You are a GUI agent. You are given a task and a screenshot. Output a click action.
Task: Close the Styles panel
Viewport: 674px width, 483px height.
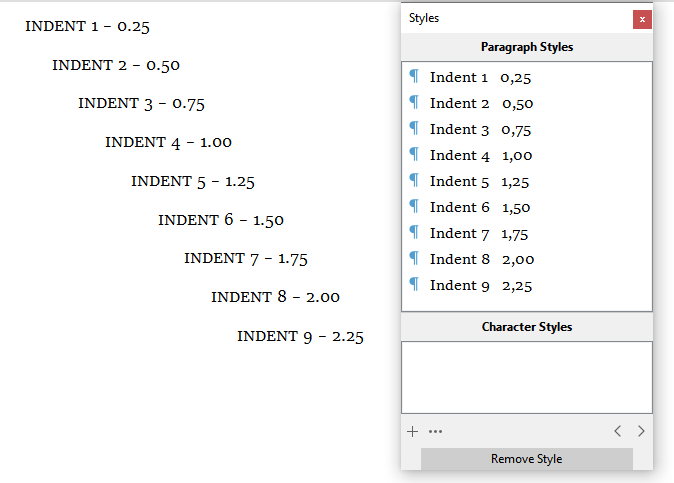click(642, 19)
